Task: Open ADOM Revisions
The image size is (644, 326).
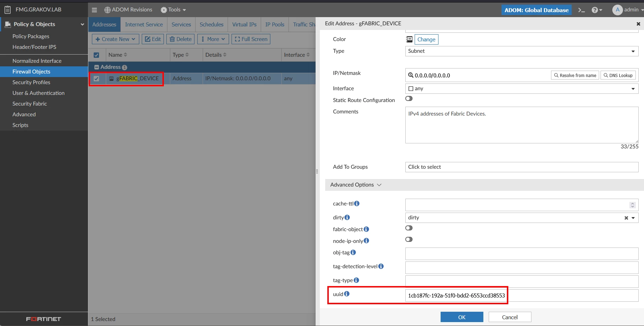Action: [x=128, y=10]
